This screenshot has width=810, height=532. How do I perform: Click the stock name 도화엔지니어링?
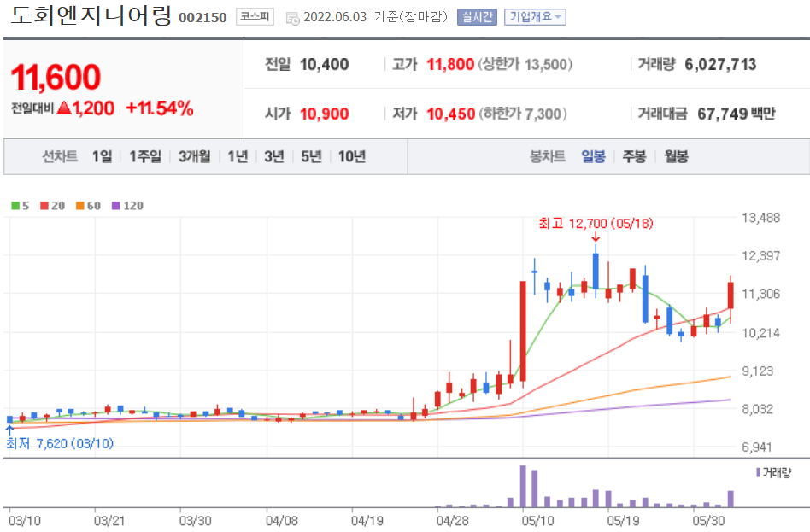(91, 15)
